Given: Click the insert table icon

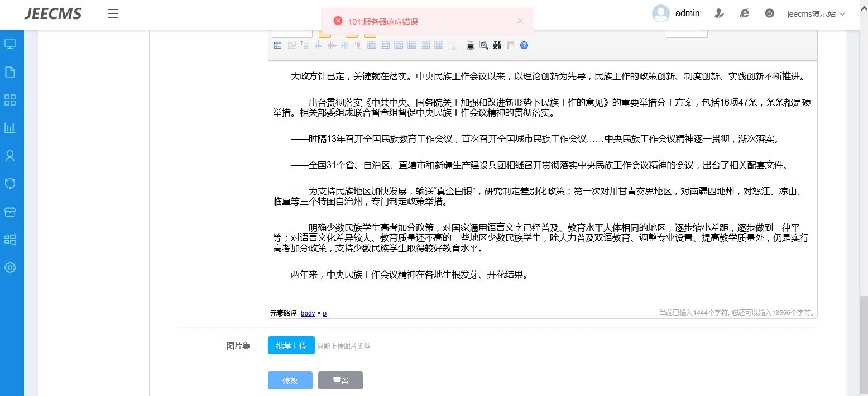Looking at the screenshot, I should coord(277,46).
